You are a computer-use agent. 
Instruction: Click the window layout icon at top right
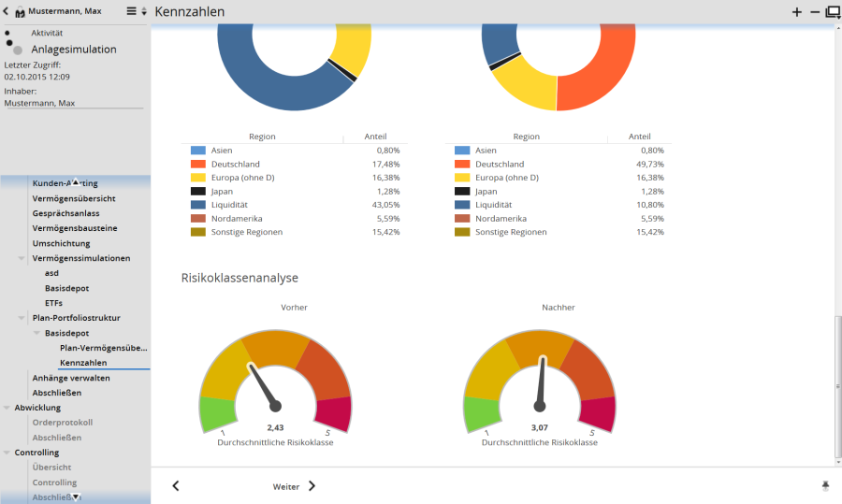pyautogui.click(x=832, y=11)
